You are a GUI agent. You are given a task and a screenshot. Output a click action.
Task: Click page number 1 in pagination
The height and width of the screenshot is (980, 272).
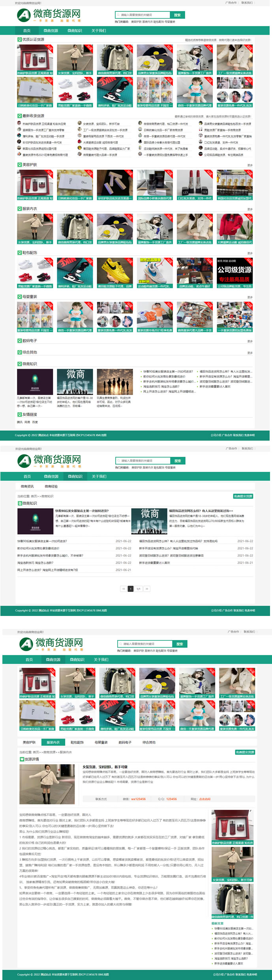click(131, 589)
